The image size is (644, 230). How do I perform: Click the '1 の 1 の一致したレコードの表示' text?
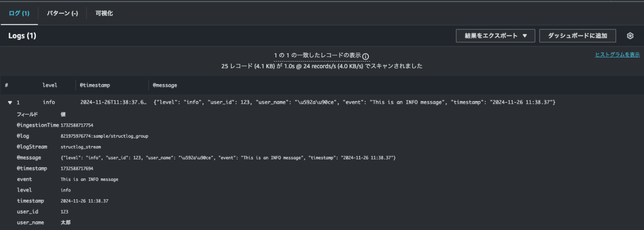coord(317,55)
